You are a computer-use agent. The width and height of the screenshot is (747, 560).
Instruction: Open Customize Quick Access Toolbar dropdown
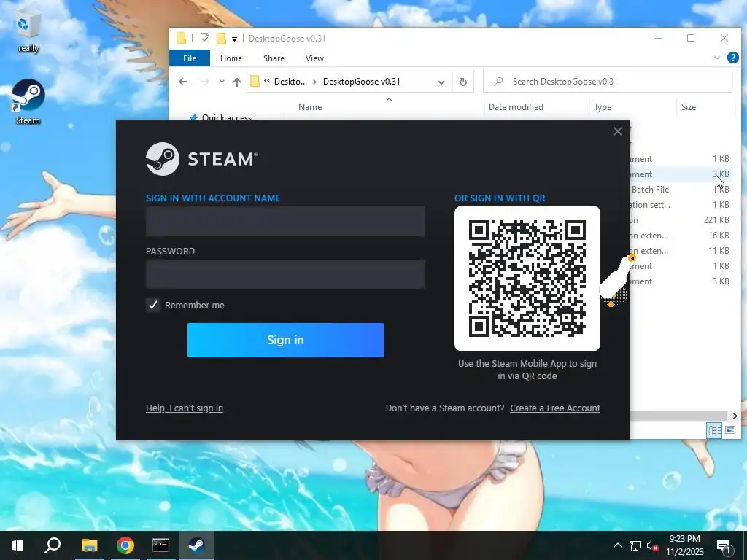click(234, 39)
